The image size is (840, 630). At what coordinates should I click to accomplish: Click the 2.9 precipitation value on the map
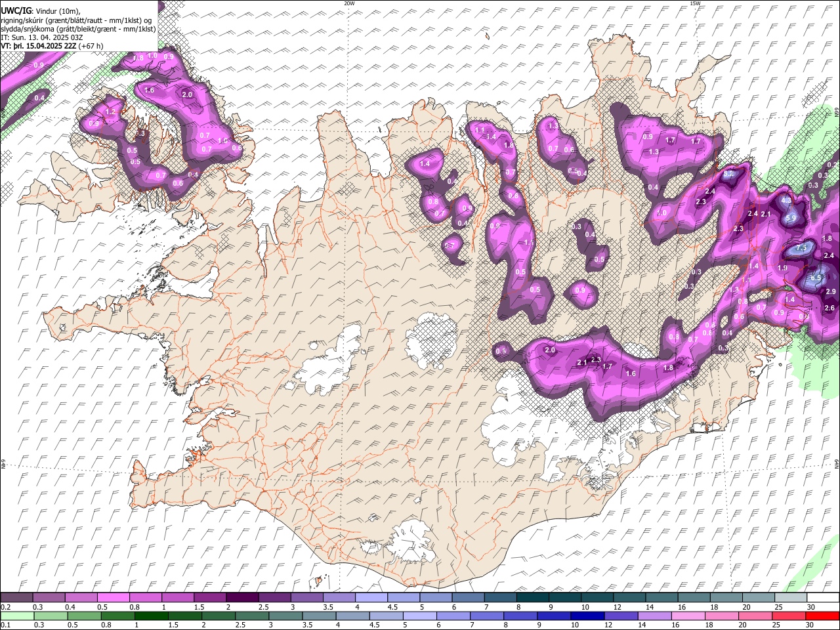click(830, 291)
